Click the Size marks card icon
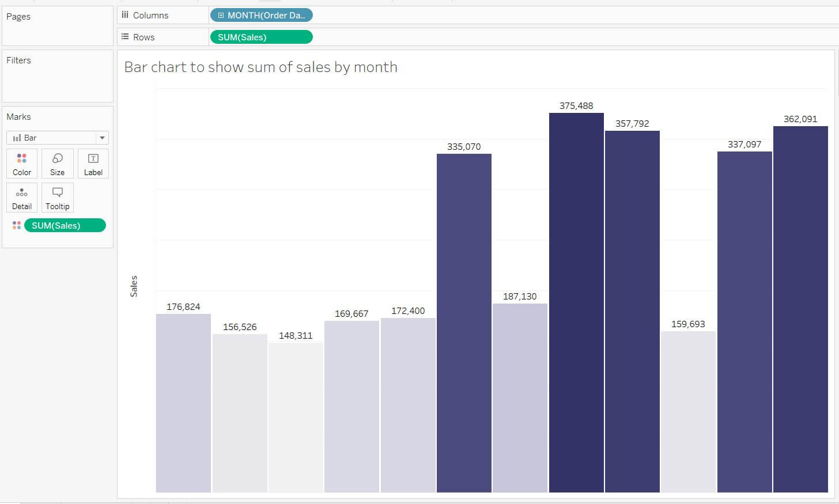Screen dimensions: 839x504 point(58,158)
